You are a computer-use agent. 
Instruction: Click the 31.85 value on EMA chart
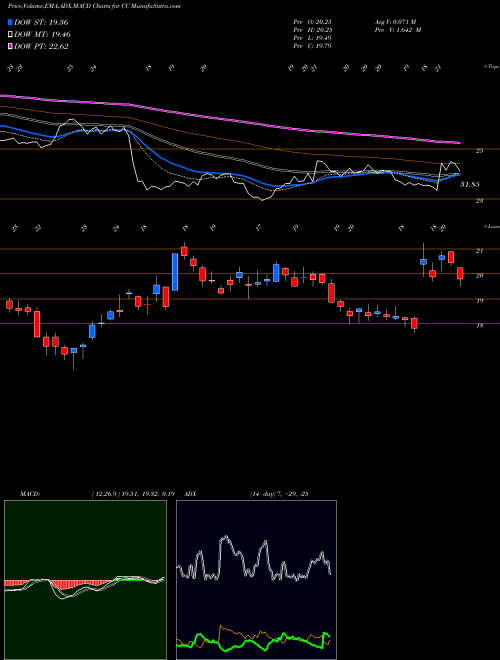click(x=470, y=184)
